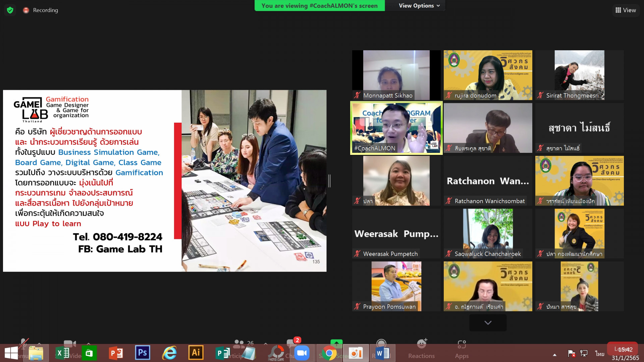Open Windows Start menu
The image size is (644, 362).
(11, 353)
